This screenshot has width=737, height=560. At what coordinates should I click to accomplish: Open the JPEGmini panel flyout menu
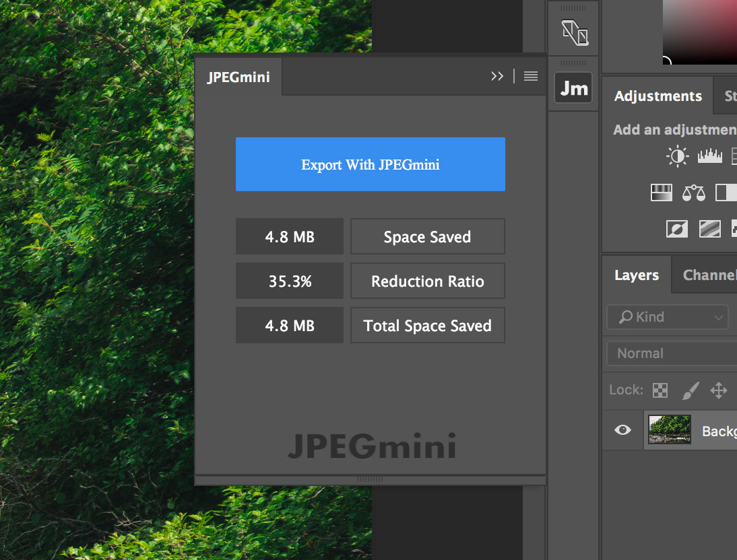tap(530, 75)
